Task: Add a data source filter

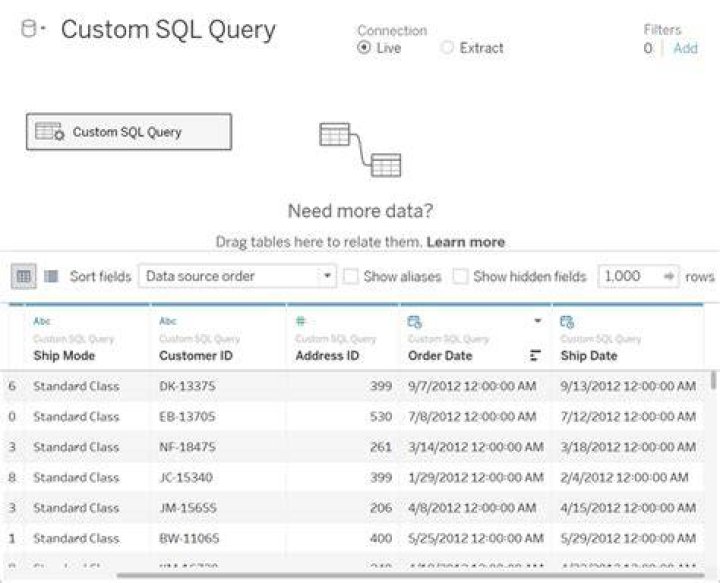Action: [685, 48]
